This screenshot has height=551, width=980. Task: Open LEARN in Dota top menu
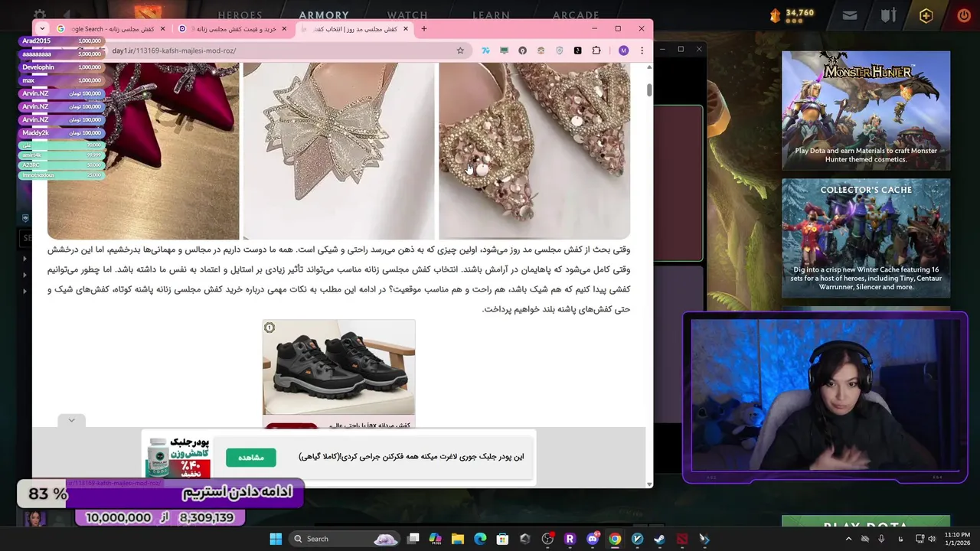pos(491,15)
